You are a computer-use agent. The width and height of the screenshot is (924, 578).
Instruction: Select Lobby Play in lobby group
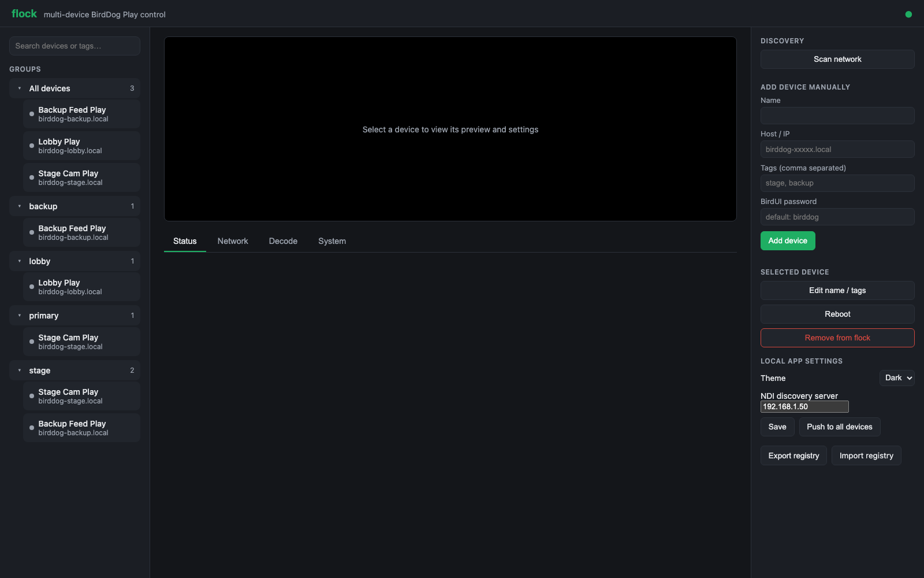point(81,287)
